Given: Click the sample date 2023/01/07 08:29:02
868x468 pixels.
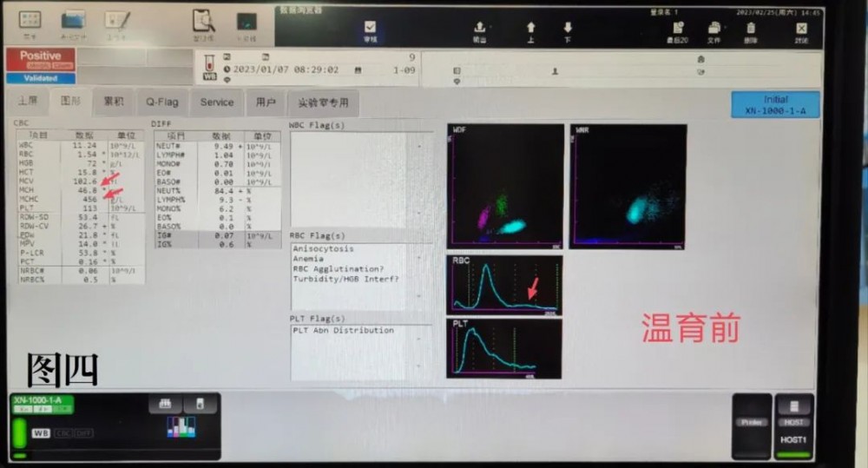Looking at the screenshot, I should [x=286, y=69].
